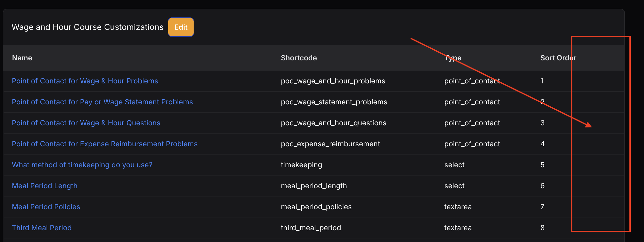644x242 pixels.
Task: Click the third_meal_period shortcode text
Action: click(x=311, y=228)
